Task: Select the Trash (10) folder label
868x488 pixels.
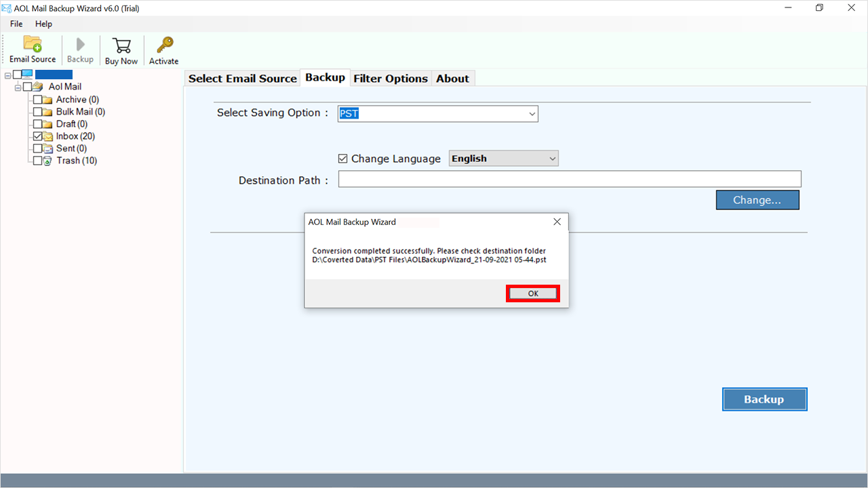Action: point(77,161)
